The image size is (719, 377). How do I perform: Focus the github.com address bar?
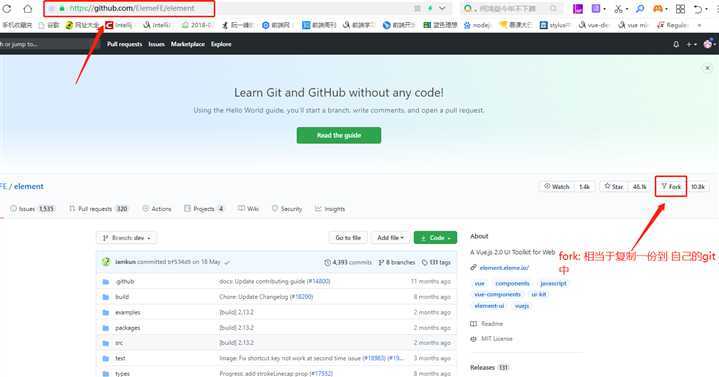pyautogui.click(x=129, y=8)
